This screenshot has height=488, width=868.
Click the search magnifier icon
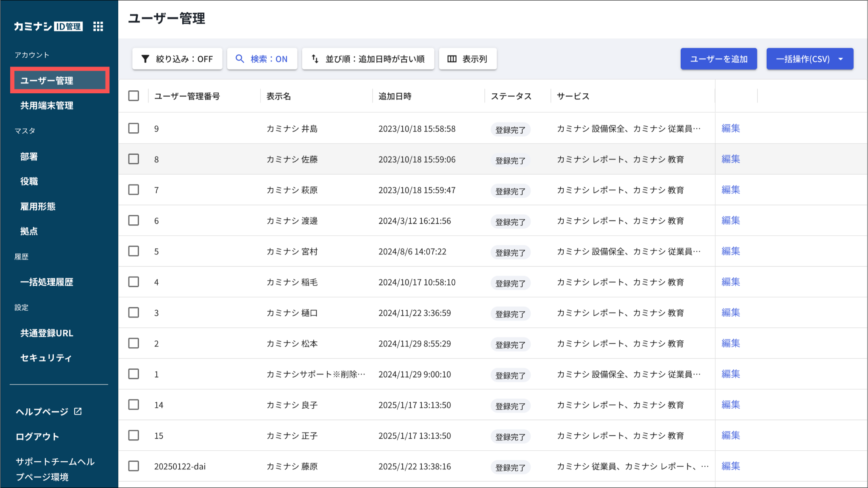[240, 59]
